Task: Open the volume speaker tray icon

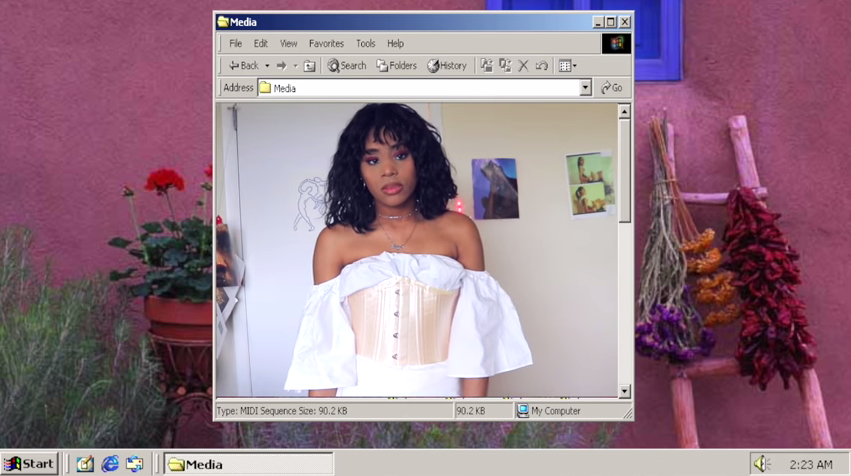Action: click(x=762, y=464)
